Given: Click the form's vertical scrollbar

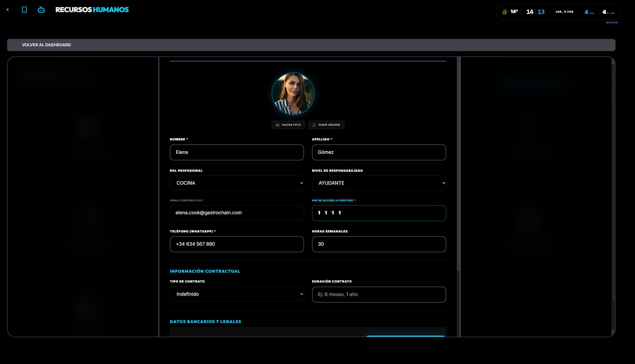Looking at the screenshot, I should [x=458, y=164].
